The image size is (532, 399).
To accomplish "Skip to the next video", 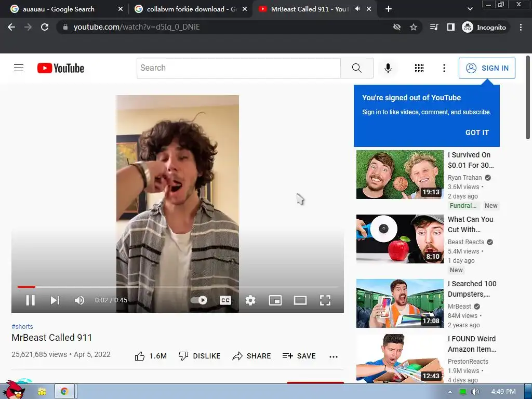I will click(55, 300).
